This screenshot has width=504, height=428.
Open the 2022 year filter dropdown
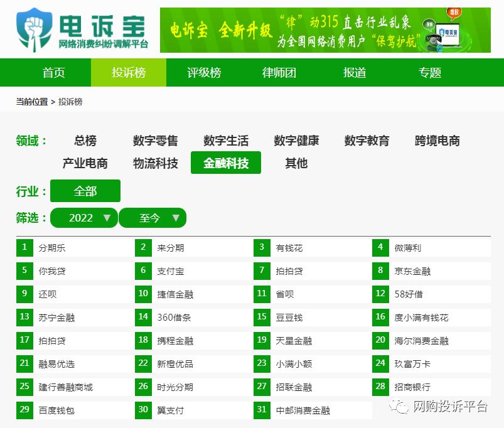point(83,218)
